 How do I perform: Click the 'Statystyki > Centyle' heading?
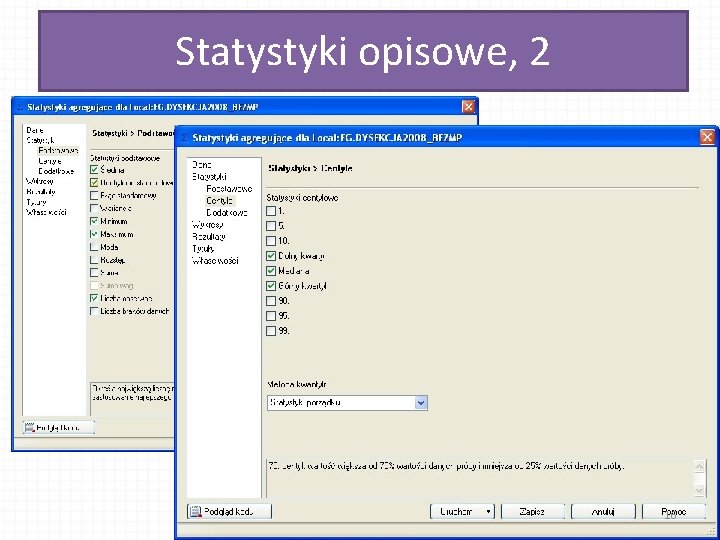310,168
